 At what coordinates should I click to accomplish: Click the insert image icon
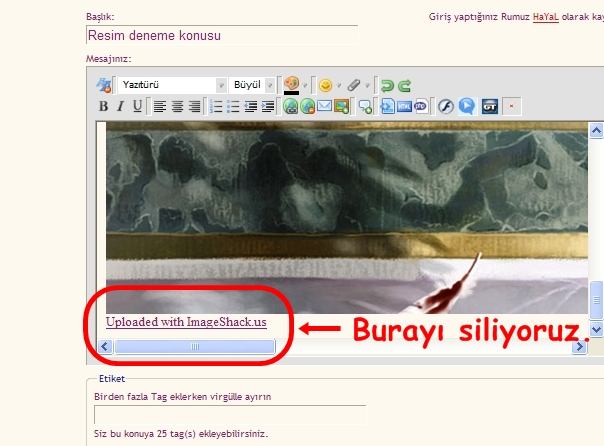[341, 106]
